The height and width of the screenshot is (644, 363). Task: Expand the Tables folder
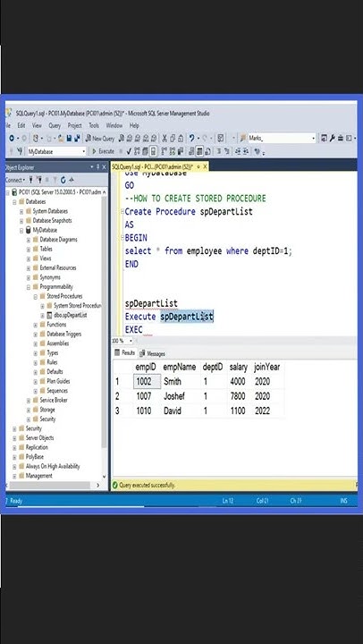(29, 249)
